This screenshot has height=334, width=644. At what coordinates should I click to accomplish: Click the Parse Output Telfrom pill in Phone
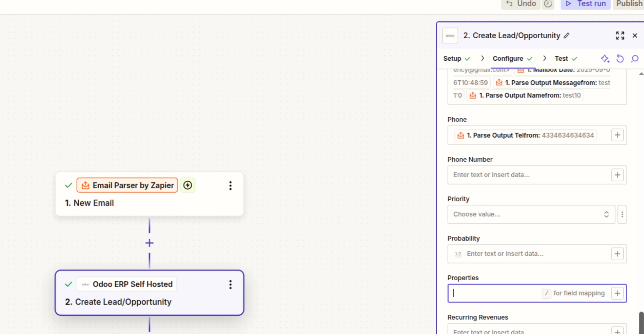(526, 135)
